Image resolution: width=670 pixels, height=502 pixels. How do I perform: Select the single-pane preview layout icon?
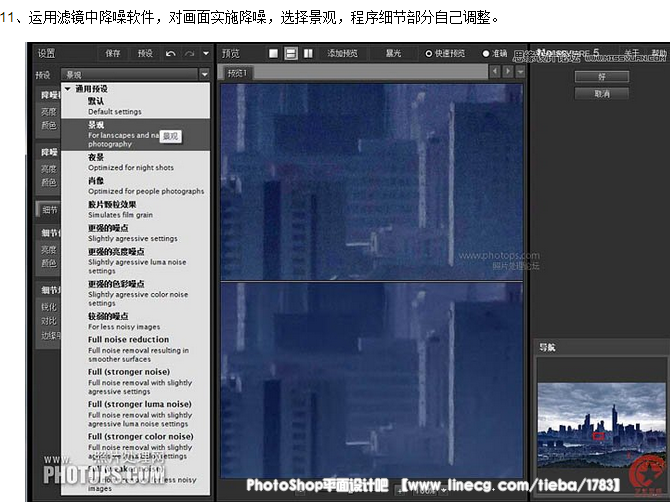[273, 53]
